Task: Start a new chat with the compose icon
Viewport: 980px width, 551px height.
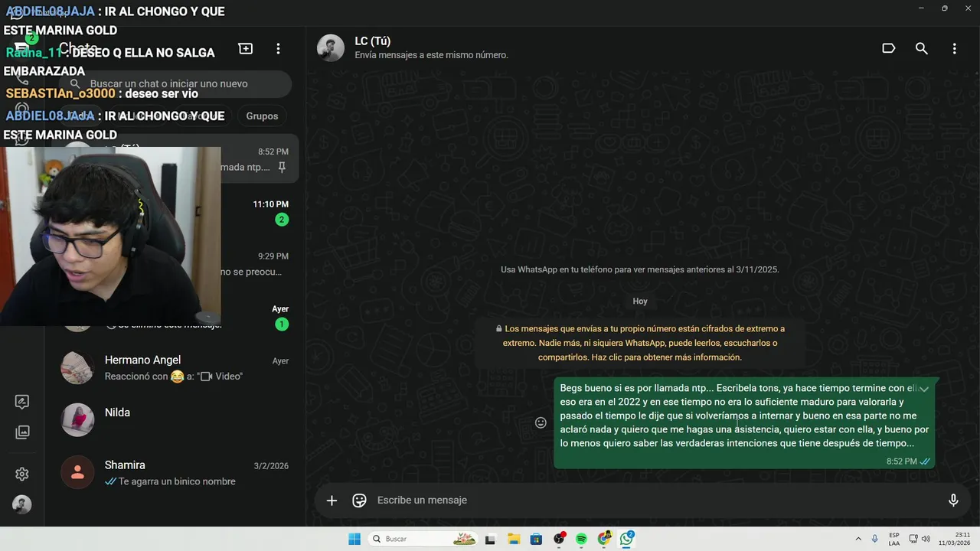Action: point(246,48)
